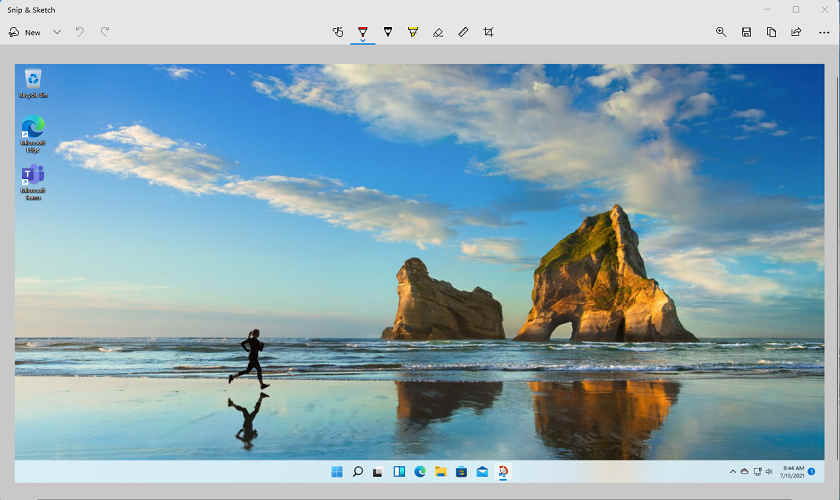This screenshot has height=500, width=840.
Task: Select the yellow Highlighter tool
Action: 413,32
